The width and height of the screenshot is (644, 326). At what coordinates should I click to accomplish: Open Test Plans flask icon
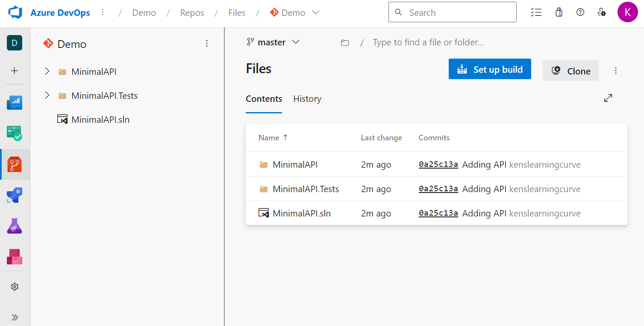click(x=15, y=225)
